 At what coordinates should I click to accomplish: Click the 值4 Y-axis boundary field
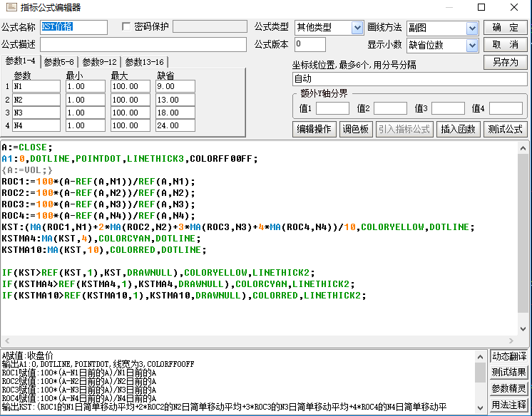tap(506, 108)
